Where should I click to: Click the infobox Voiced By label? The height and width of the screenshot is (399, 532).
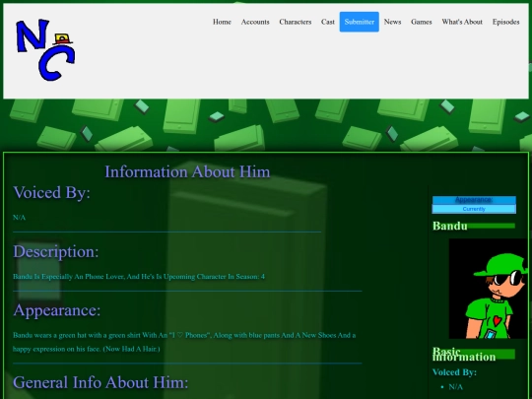point(454,372)
